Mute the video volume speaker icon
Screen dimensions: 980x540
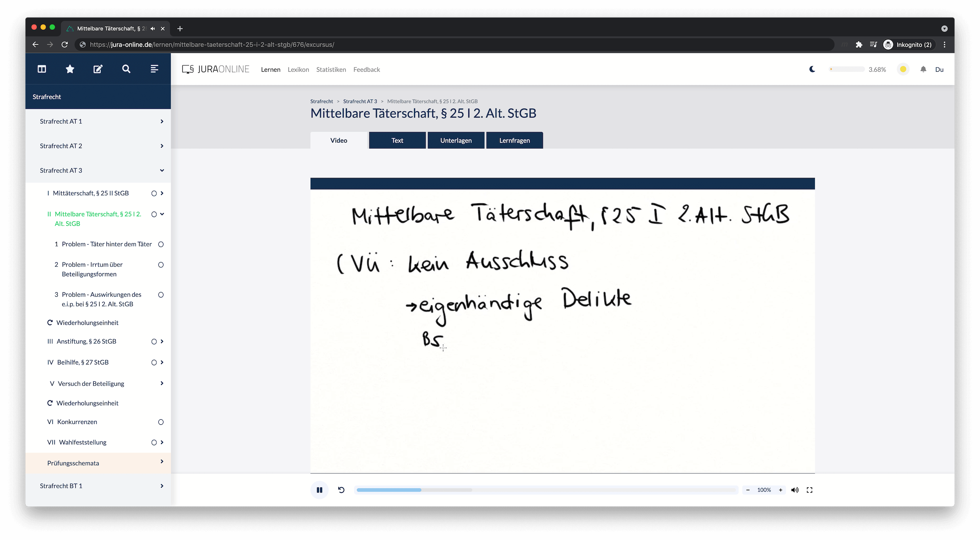pyautogui.click(x=795, y=490)
